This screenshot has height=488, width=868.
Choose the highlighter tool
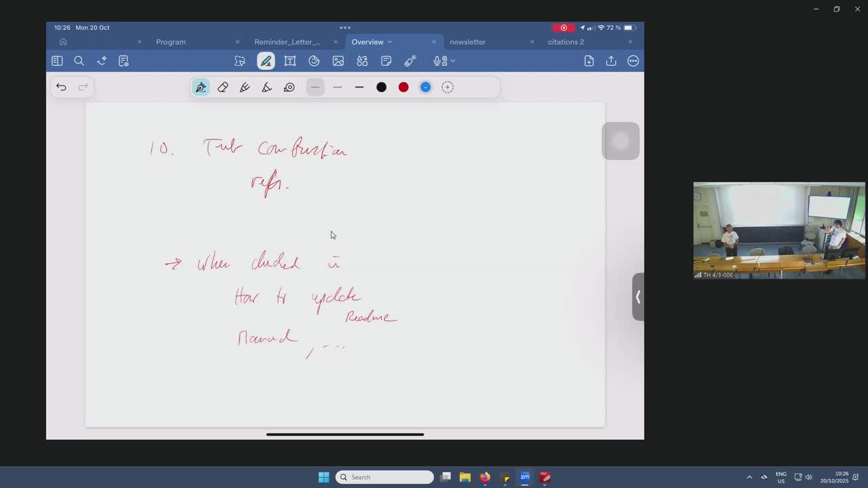point(245,87)
